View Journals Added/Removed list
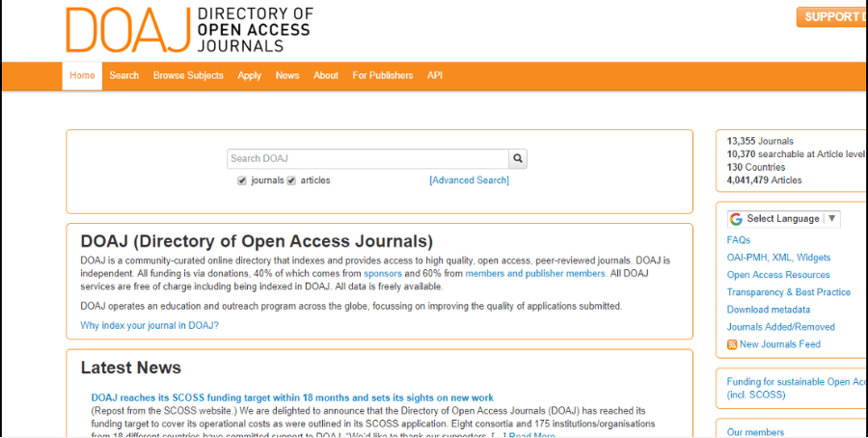The height and width of the screenshot is (438, 868). [780, 327]
